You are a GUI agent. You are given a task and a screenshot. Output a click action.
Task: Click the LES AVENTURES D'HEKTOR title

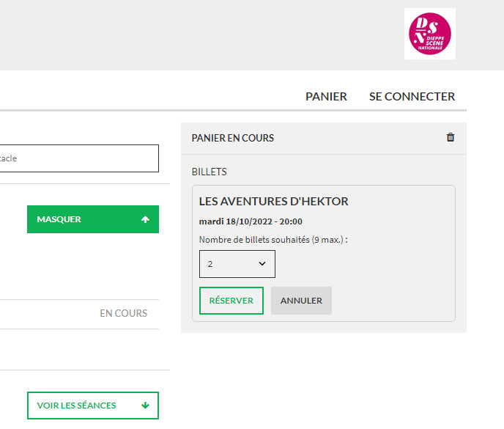click(x=273, y=202)
